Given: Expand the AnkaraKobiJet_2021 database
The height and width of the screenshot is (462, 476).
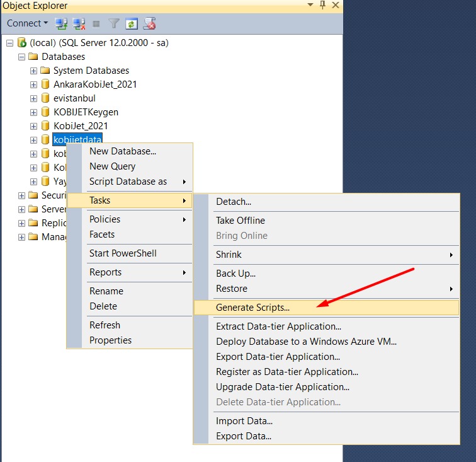Looking at the screenshot, I should (x=34, y=85).
